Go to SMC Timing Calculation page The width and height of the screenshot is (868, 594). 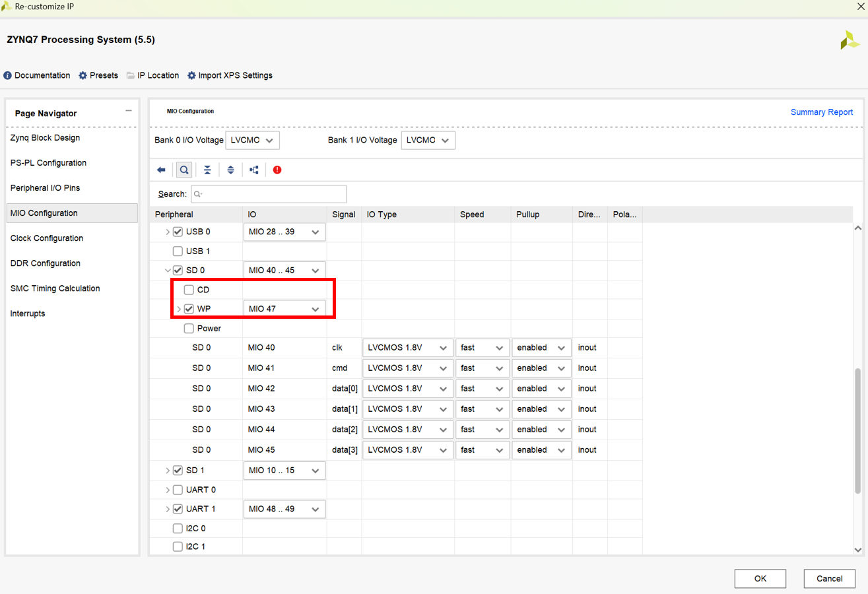55,288
